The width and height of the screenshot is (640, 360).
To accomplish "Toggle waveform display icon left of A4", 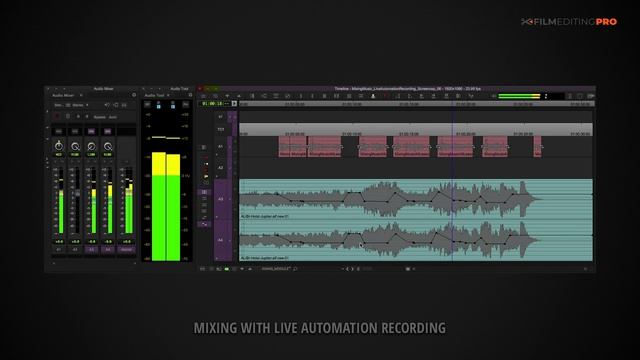I will click(x=204, y=224).
